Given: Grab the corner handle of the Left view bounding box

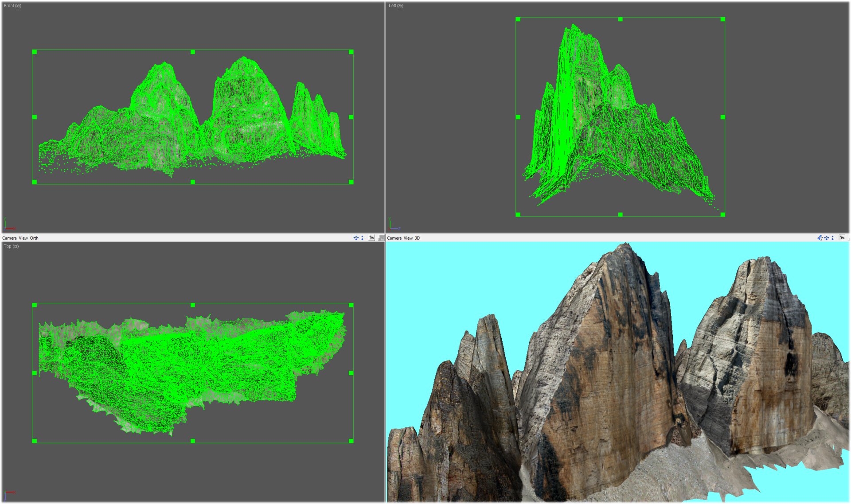Looking at the screenshot, I should coord(517,19).
